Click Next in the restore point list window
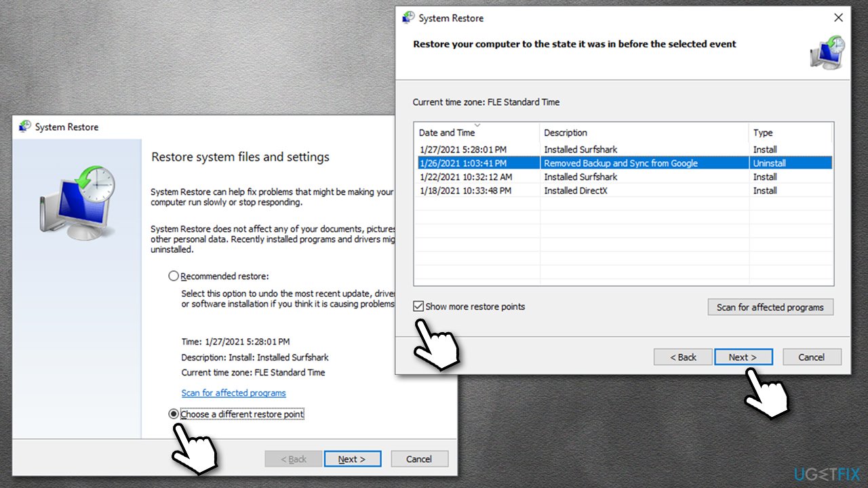The image size is (868, 488). coord(743,357)
